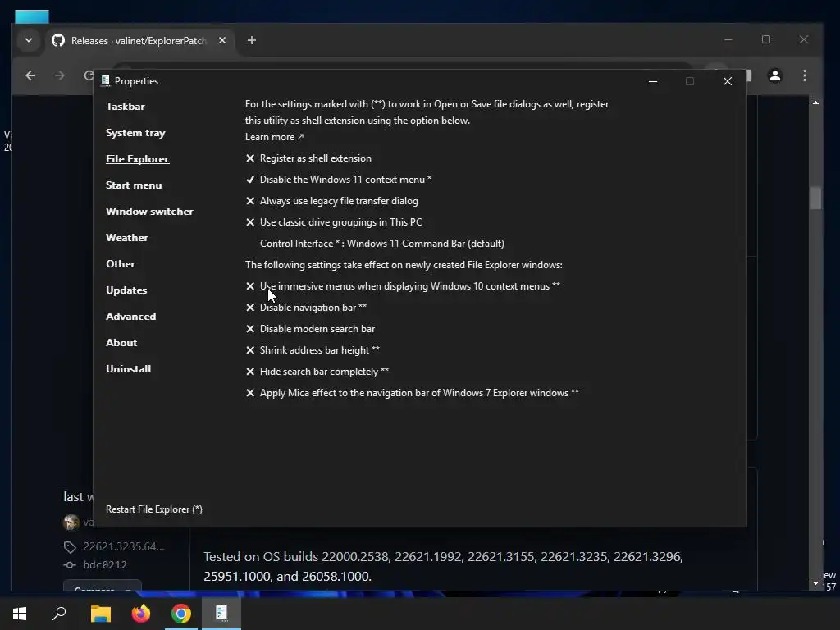Screen dimensions: 840x630
Task: Click the browser page scrollbar thumb
Action: 815,198
